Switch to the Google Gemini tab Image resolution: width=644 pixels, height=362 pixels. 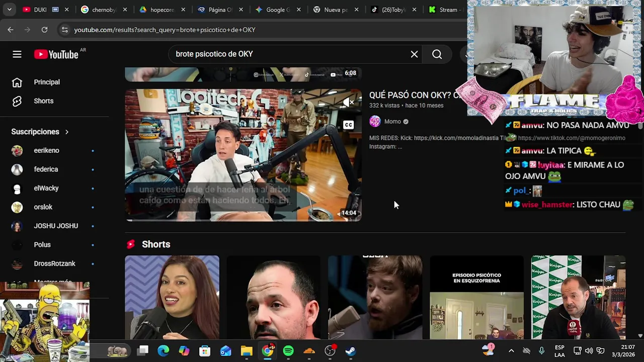pos(278,10)
